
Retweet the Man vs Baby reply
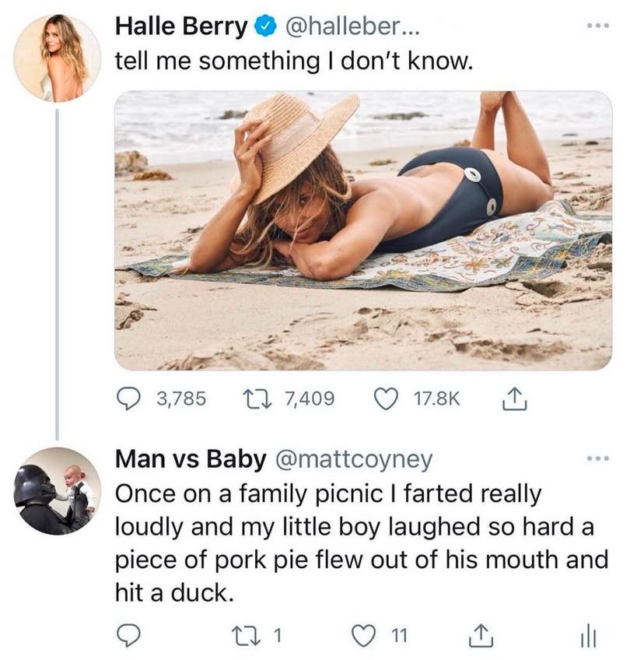pos(254,635)
